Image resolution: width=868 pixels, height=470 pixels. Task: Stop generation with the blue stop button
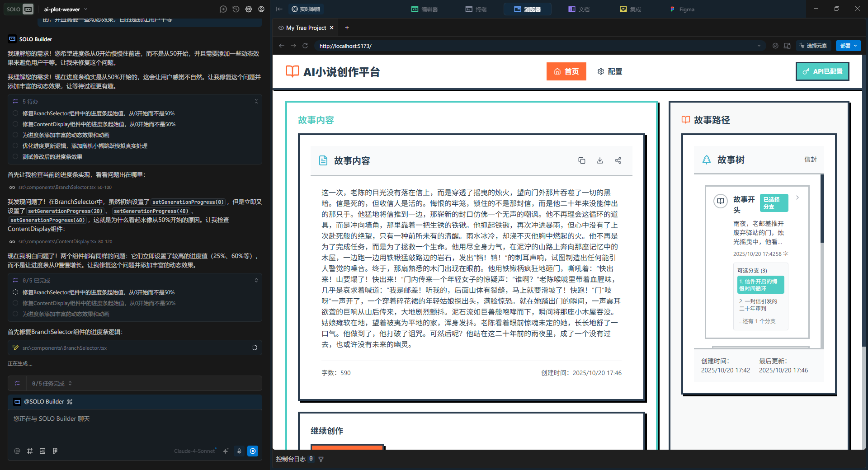(x=253, y=451)
